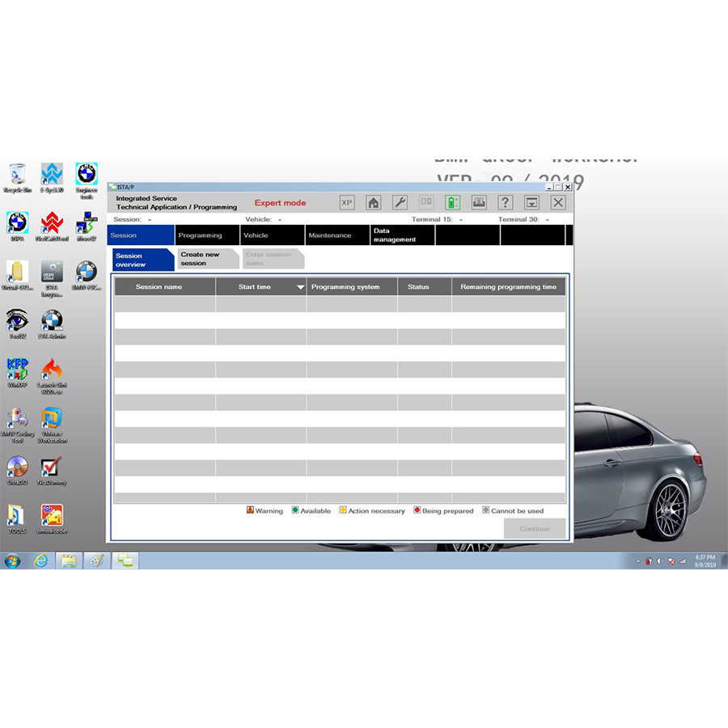The height and width of the screenshot is (728, 728).
Task: Open the printer icon in toolbar
Action: pyautogui.click(x=479, y=203)
